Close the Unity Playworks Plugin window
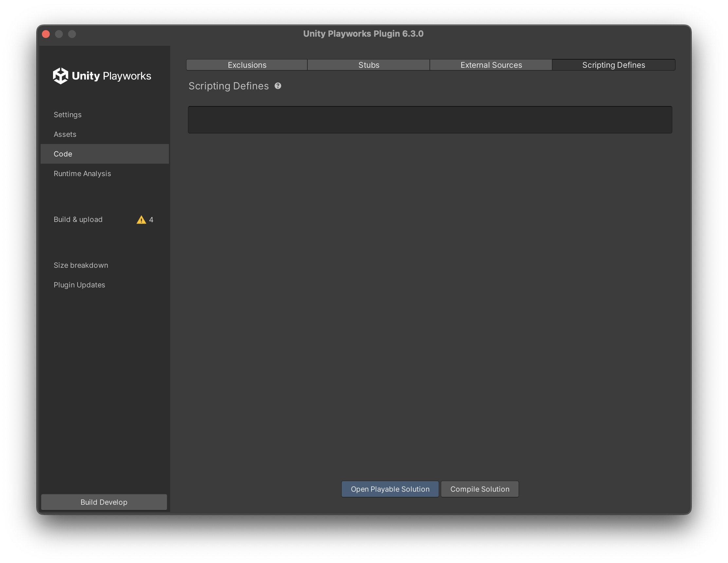The image size is (728, 563). click(46, 34)
